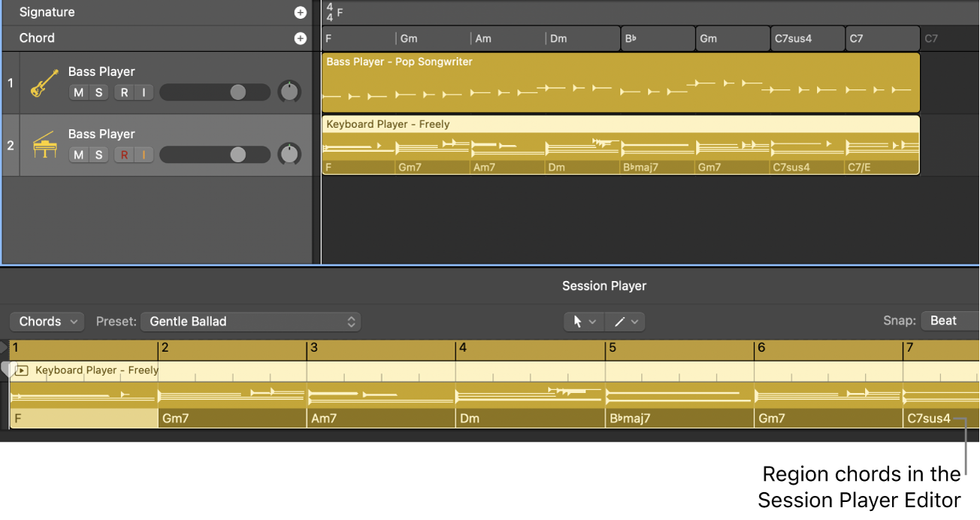
Task: Open the Chords view dropdown
Action: tap(47, 322)
